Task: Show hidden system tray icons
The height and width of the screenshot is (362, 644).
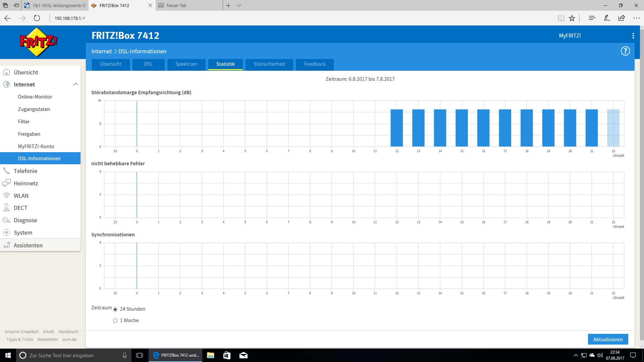Action: tap(576, 355)
